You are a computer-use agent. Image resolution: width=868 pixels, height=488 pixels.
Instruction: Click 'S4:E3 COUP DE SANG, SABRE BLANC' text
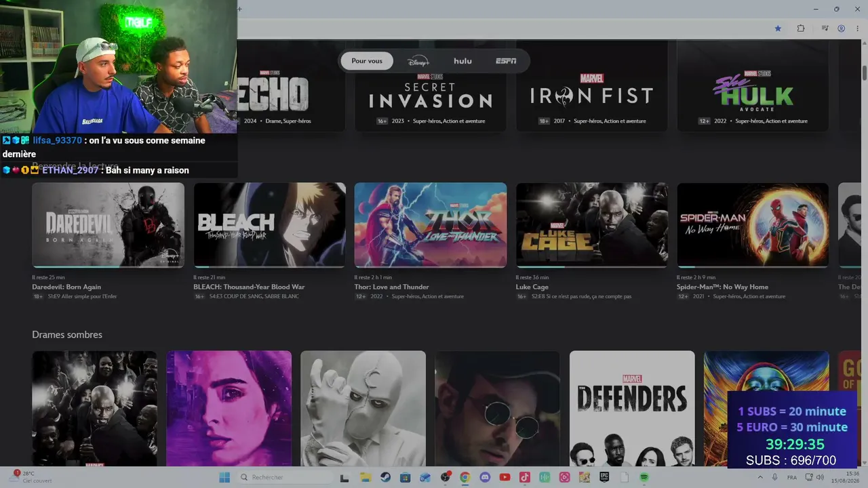(x=254, y=296)
